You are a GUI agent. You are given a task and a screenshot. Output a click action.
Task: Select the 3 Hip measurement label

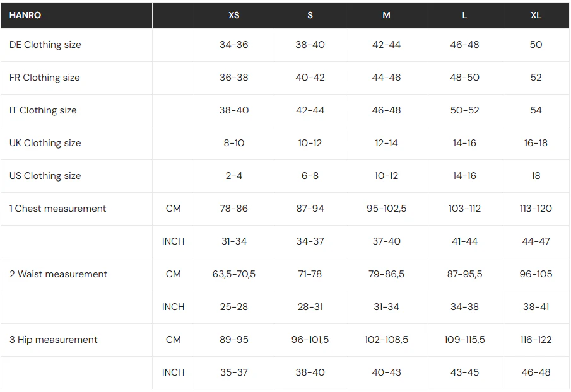[53, 340]
